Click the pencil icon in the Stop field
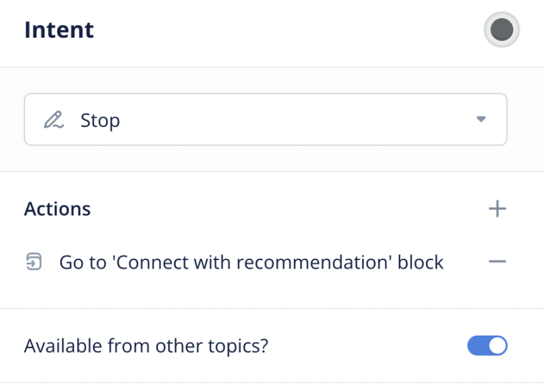The image size is (544, 392). point(53,120)
